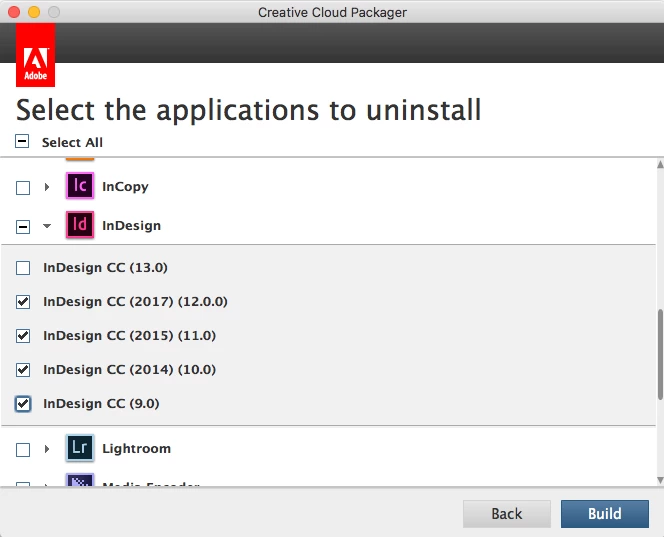This screenshot has width=664, height=537.
Task: Toggle the Select All checkbox
Action: coord(22,141)
